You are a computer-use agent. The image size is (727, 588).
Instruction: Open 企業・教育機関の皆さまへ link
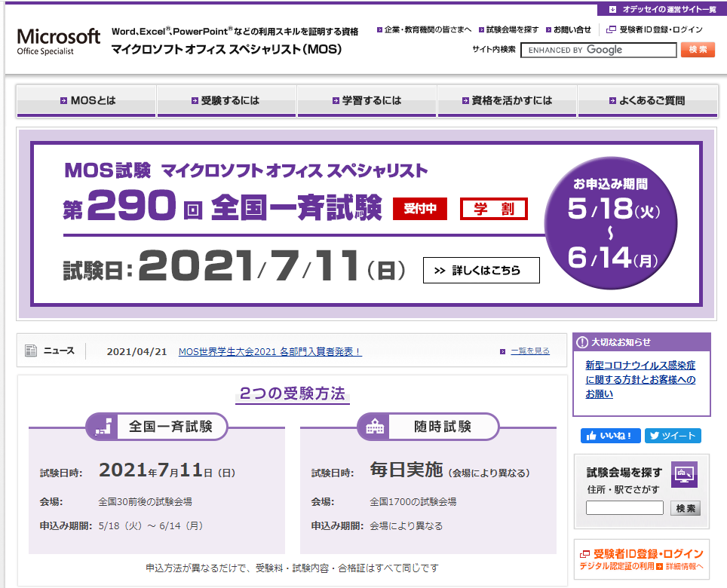(x=424, y=29)
